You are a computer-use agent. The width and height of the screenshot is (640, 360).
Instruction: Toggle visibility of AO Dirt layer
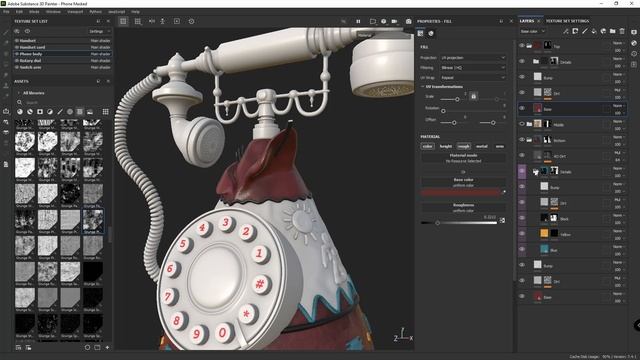coord(522,156)
